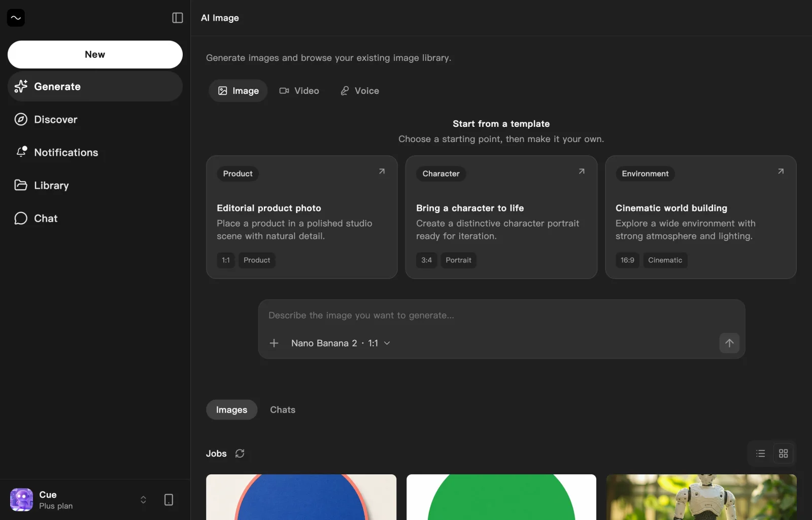
Task: Click the app logo icon in the sidebar
Action: click(x=16, y=18)
